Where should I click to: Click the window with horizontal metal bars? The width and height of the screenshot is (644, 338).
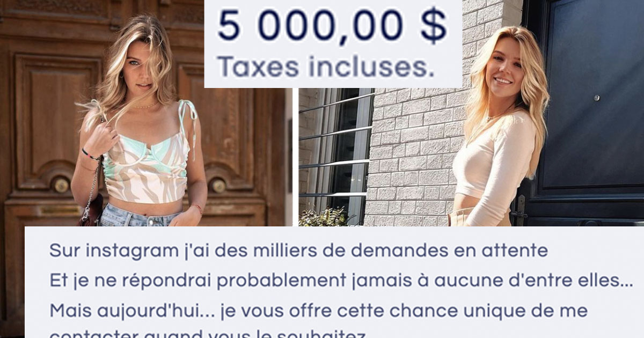[335, 156]
